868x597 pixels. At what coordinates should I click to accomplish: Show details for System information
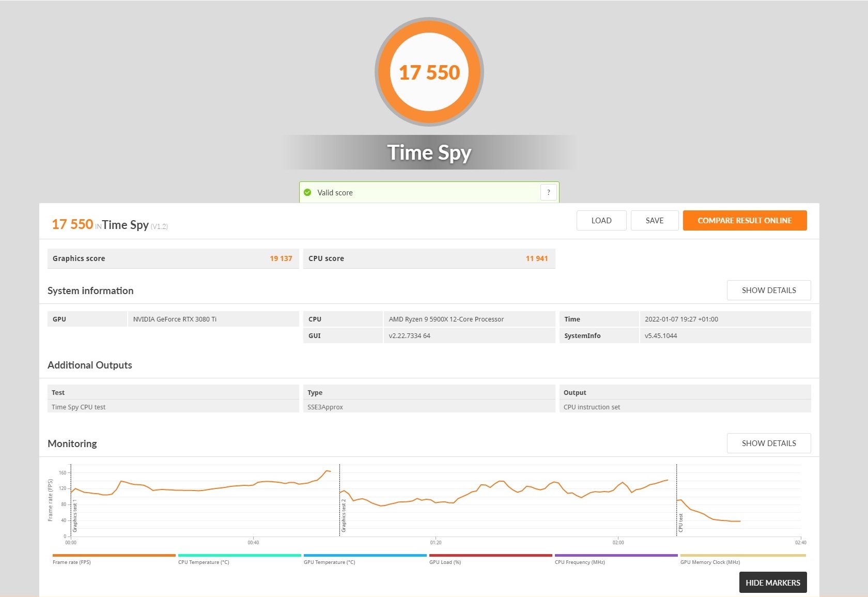pos(769,290)
